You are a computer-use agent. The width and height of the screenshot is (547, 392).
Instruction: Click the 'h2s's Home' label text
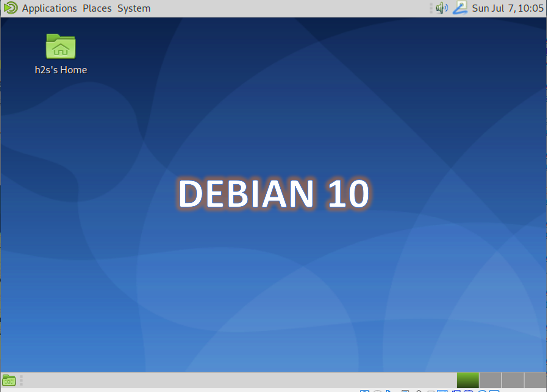tap(61, 70)
